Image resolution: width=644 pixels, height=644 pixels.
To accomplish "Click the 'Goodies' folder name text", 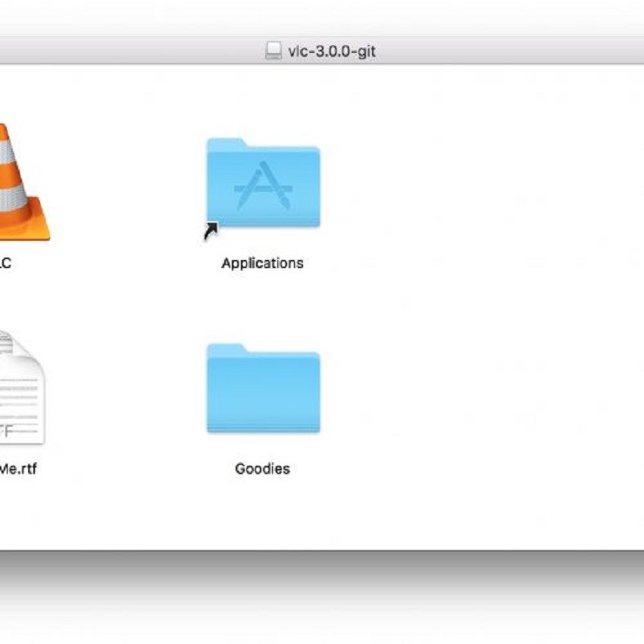I will point(262,469).
